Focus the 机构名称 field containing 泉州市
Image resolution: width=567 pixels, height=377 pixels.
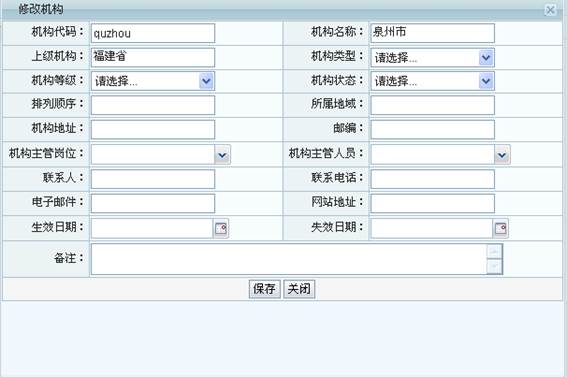pyautogui.click(x=432, y=33)
